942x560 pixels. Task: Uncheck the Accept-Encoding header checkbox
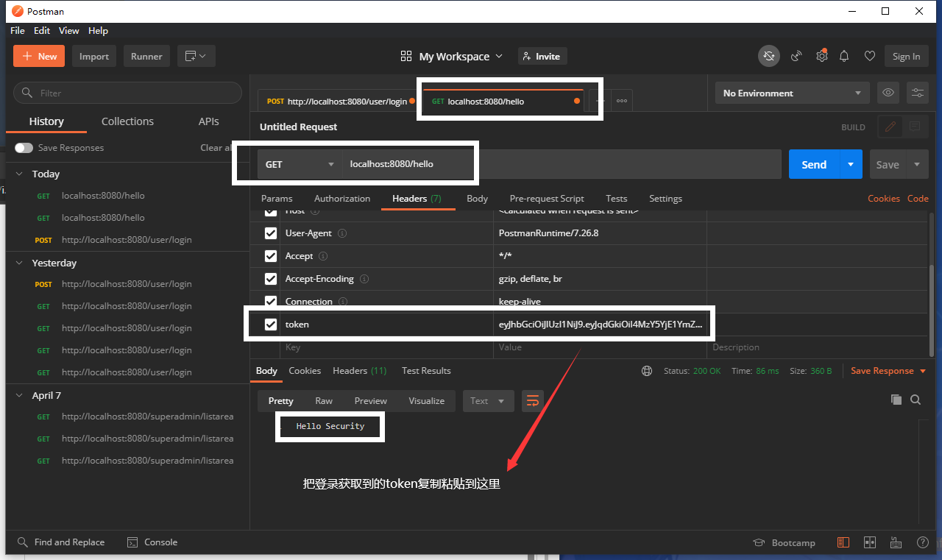(x=271, y=279)
